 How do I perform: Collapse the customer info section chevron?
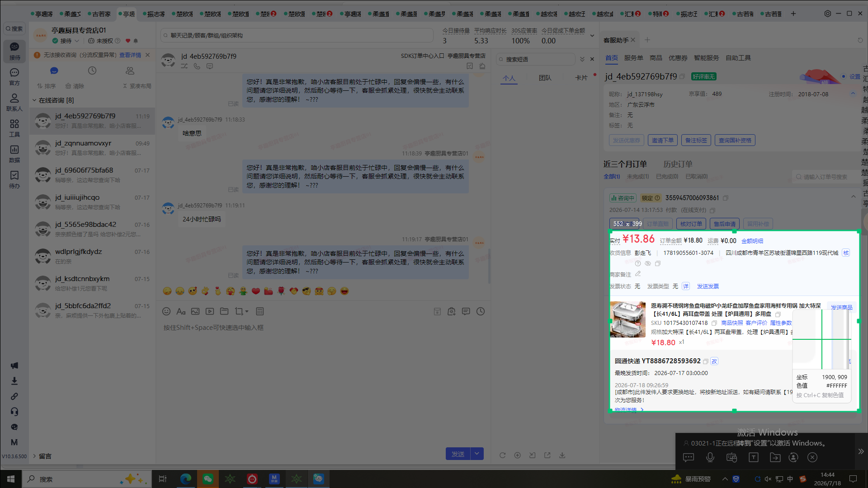[x=853, y=94]
